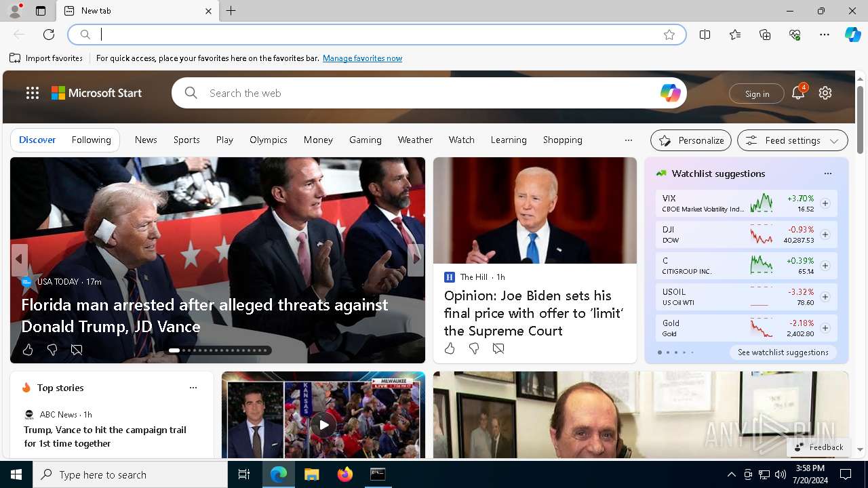This screenshot has width=868, height=488.
Task: Show hidden system tray icons
Action: (x=731, y=474)
